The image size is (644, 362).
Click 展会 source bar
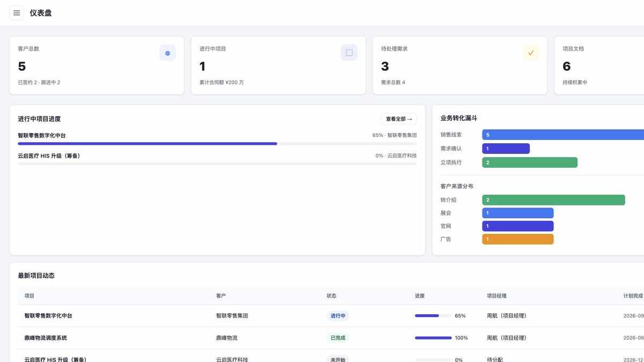click(x=517, y=213)
